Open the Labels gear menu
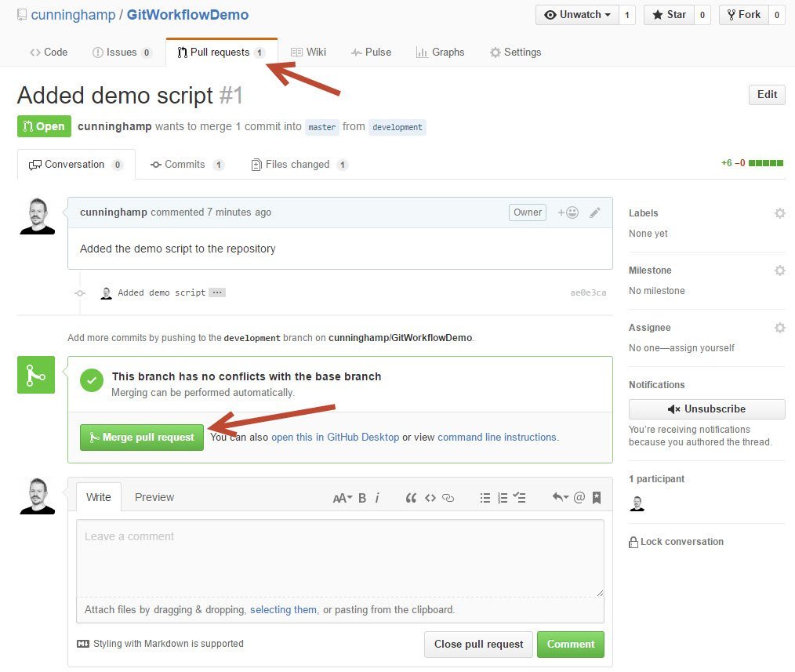This screenshot has height=672, width=795. pos(780,213)
